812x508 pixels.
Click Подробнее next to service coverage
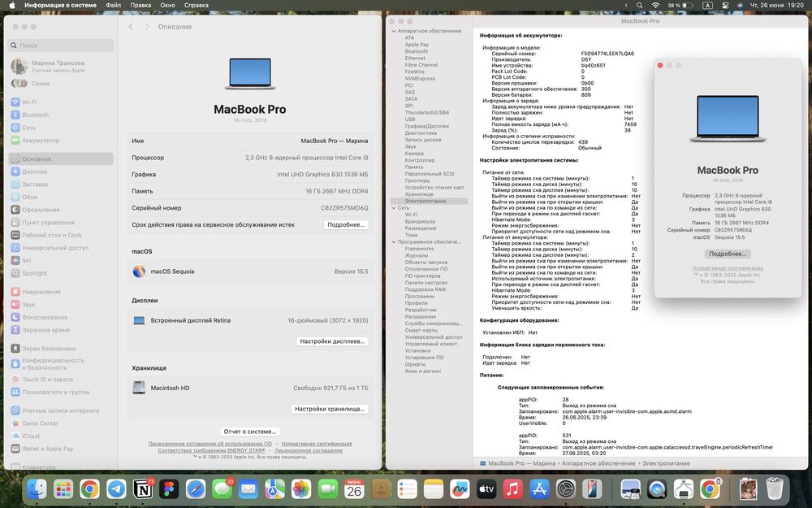point(347,225)
